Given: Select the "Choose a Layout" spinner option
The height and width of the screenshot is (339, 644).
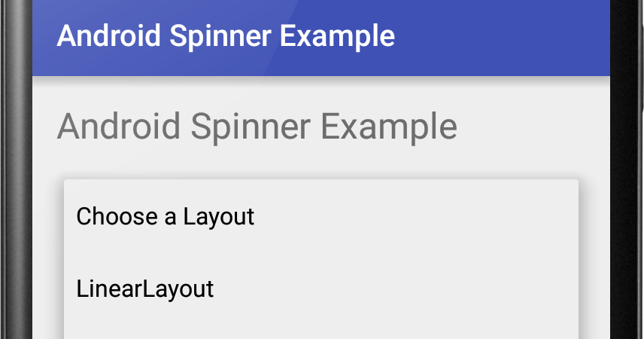Looking at the screenshot, I should pyautogui.click(x=320, y=216).
